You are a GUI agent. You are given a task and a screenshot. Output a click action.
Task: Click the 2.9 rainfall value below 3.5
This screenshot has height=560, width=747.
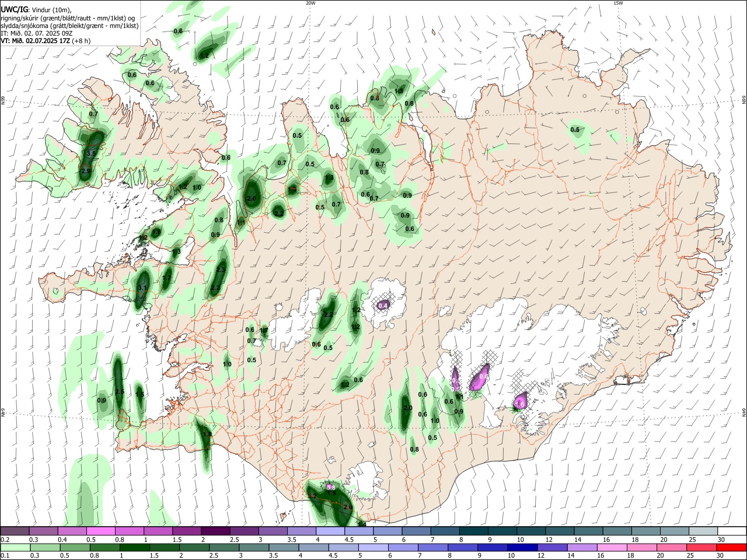[86, 171]
